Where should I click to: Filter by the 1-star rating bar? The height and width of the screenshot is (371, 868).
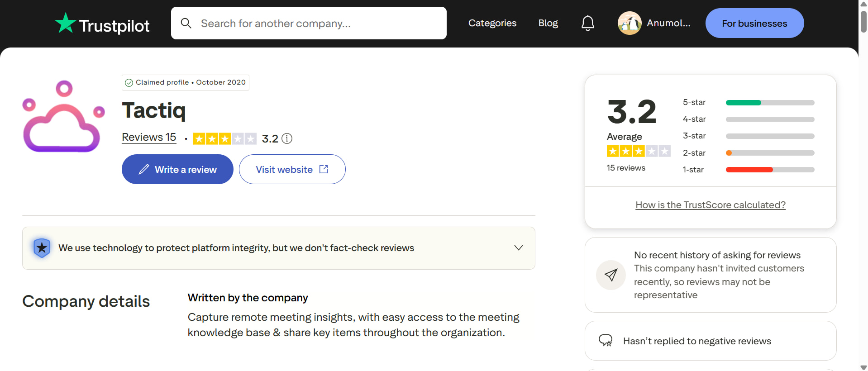770,170
